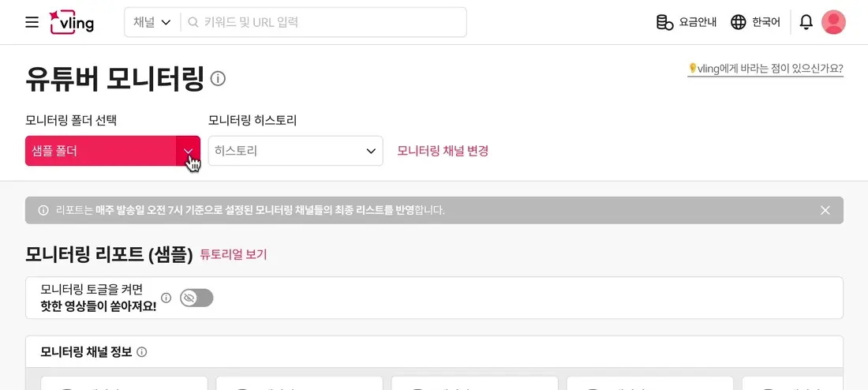Dismiss the gray report notice banner

[x=825, y=210]
